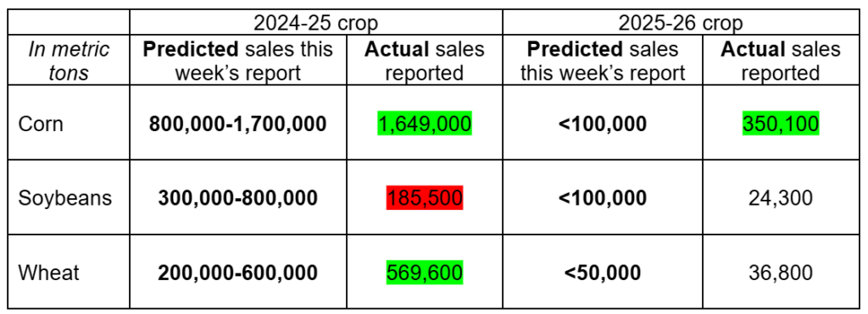Image resolution: width=868 pixels, height=314 pixels.
Task: Click the Corn row label
Action: coord(41,124)
